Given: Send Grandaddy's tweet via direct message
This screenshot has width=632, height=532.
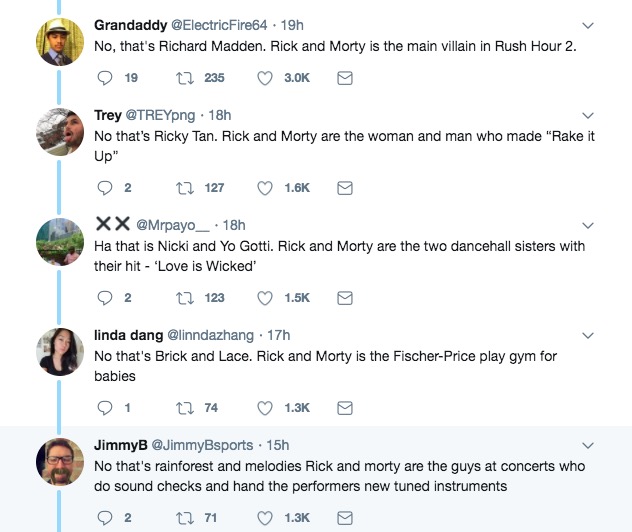Looking at the screenshot, I should click(345, 77).
